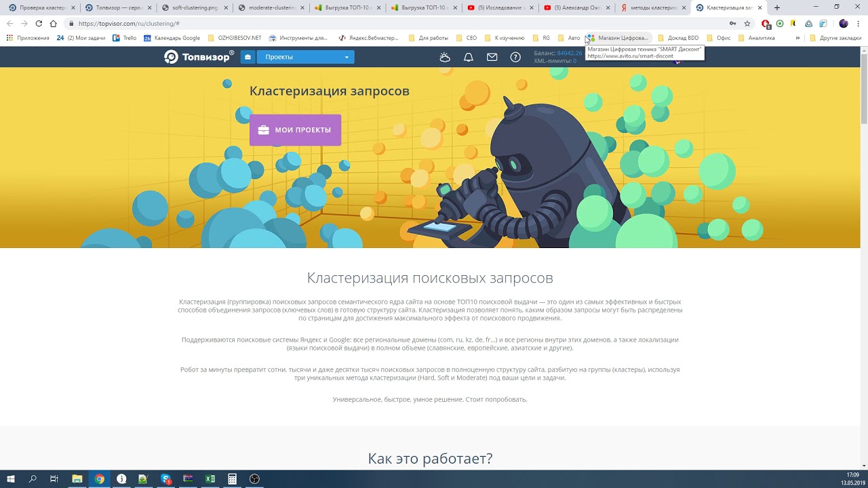
Task: Open Windows search magnifier in taskbar
Action: (x=33, y=479)
